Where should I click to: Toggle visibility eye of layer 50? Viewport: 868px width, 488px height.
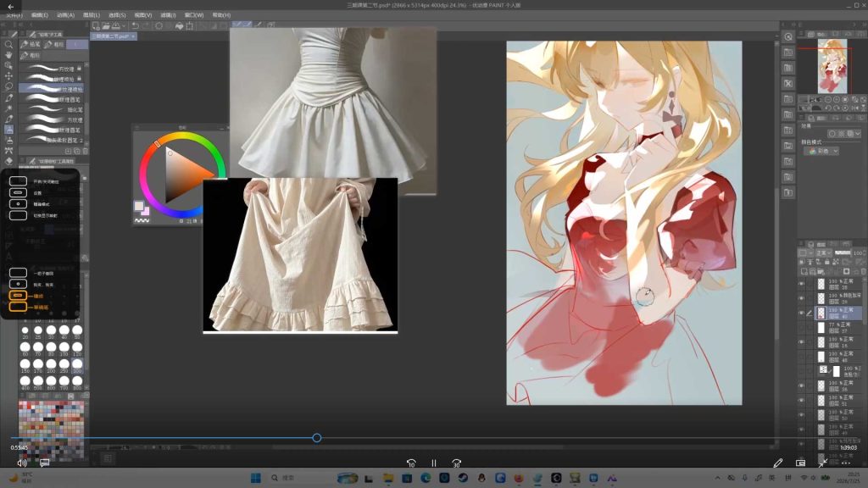point(801,414)
